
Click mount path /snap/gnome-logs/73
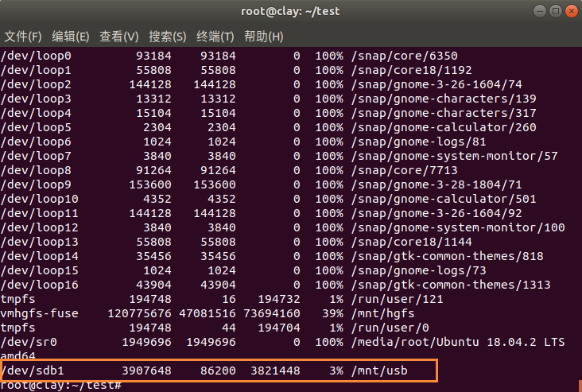[419, 270]
